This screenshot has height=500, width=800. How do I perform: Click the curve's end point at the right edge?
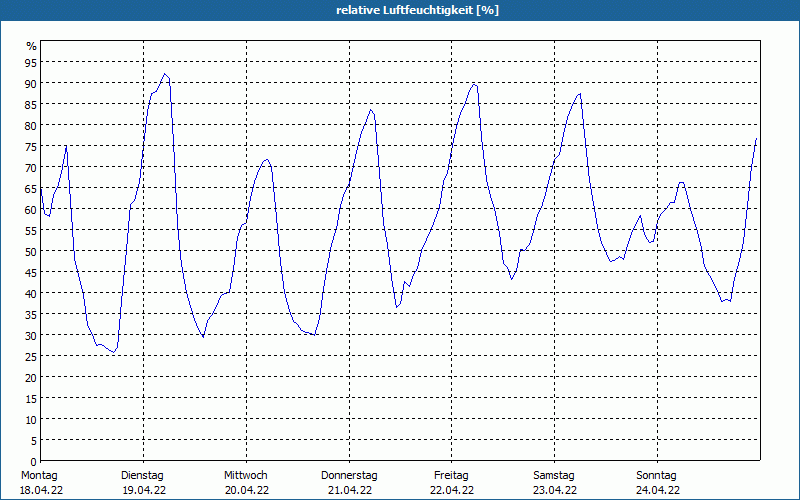pos(757,138)
